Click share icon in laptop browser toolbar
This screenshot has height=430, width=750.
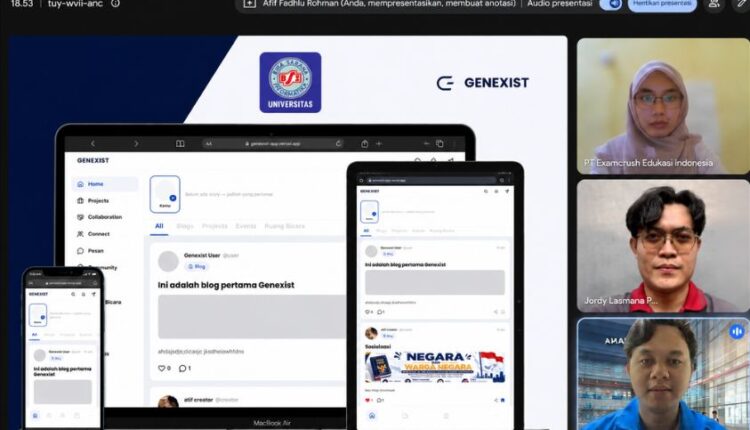click(364, 143)
